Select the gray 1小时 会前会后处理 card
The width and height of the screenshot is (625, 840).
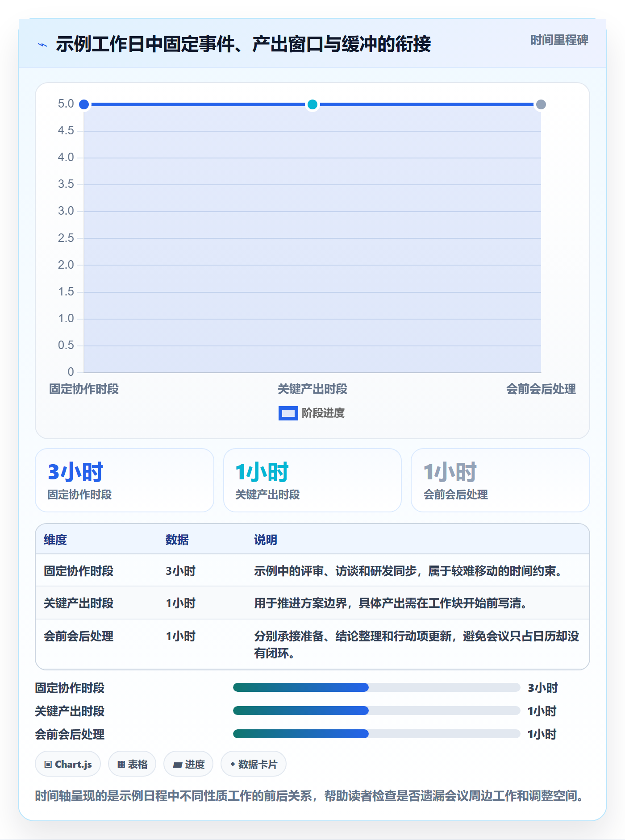click(x=500, y=480)
